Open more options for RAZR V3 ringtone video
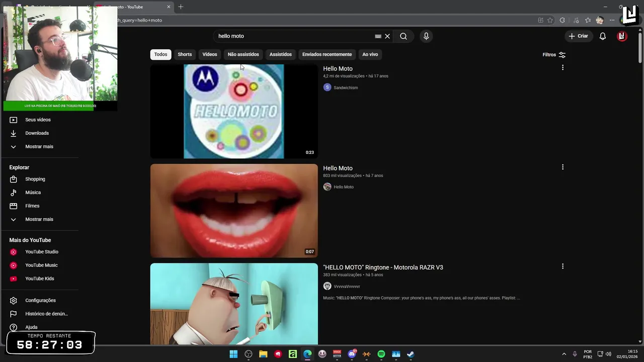The image size is (644, 362). pos(562,266)
